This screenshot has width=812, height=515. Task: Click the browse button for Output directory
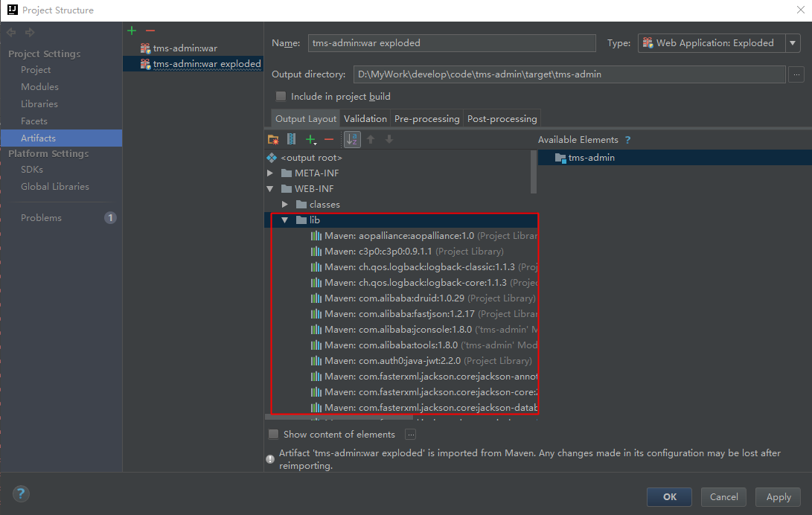point(796,74)
